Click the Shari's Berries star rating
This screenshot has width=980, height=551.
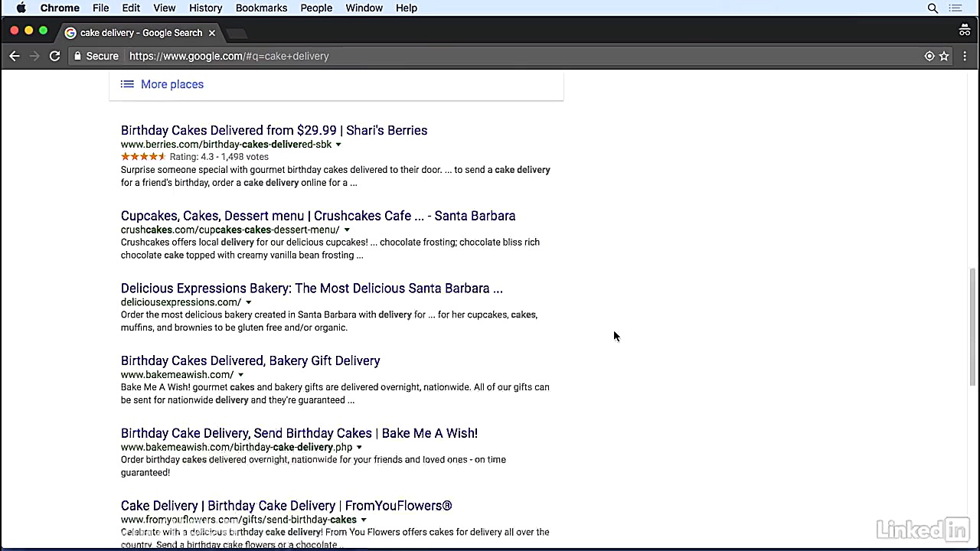(143, 157)
